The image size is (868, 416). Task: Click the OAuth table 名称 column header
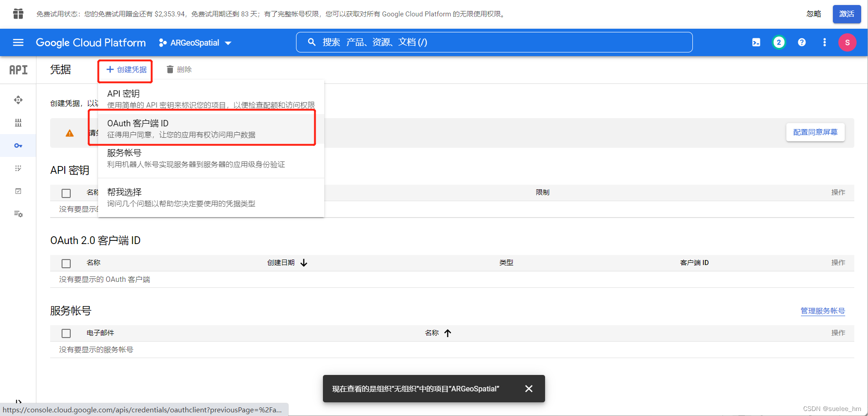coord(94,263)
